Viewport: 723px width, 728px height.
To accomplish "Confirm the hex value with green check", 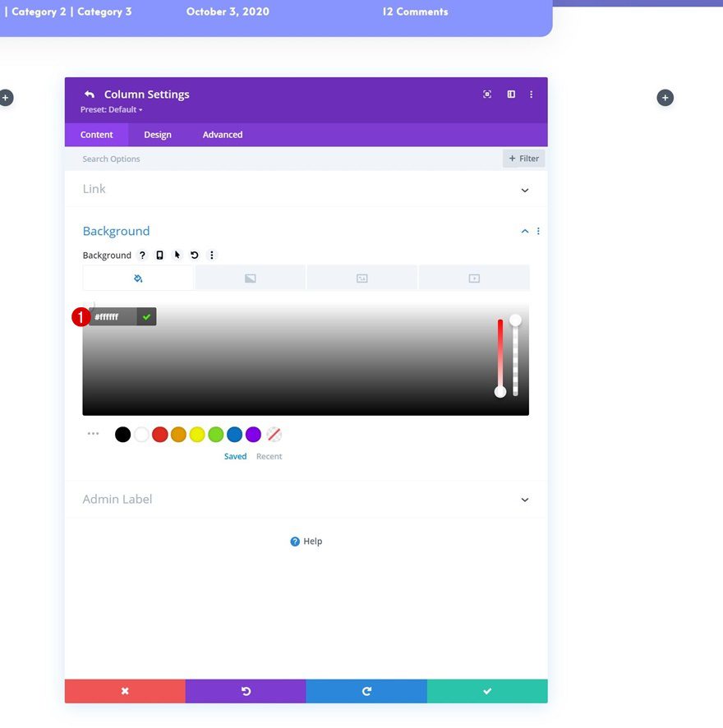I will [145, 316].
